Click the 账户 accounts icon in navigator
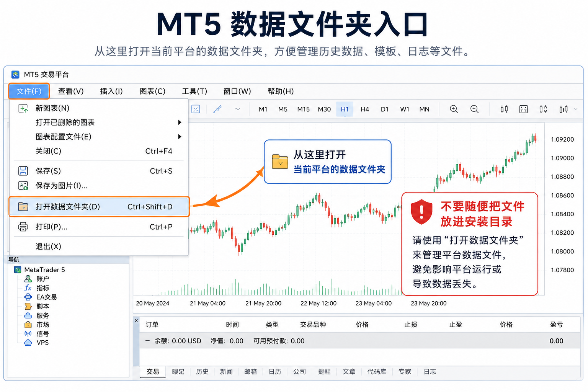The width and height of the screenshot is (588, 392). coord(28,279)
